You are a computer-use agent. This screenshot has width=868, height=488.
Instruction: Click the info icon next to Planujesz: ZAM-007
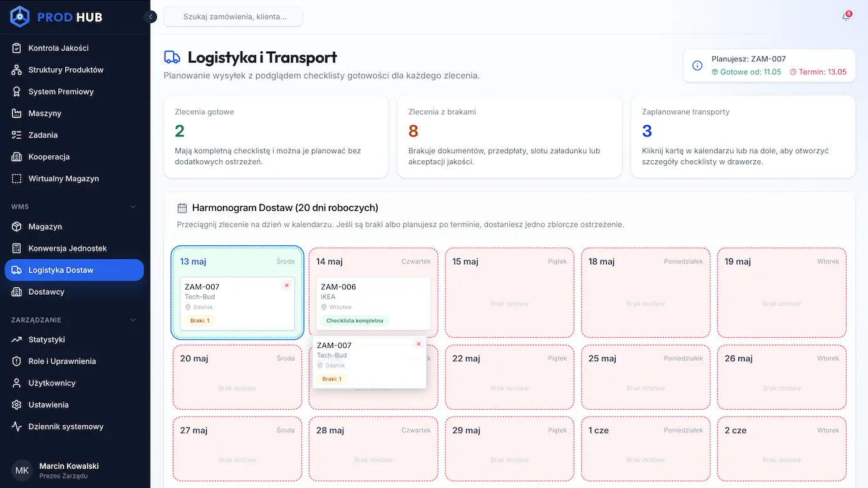coord(697,66)
